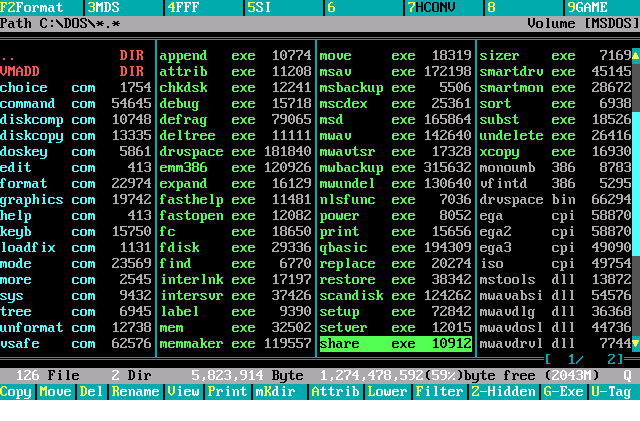Select drvspace exe in the second column
This screenshot has height=421, width=640.
click(x=236, y=151)
